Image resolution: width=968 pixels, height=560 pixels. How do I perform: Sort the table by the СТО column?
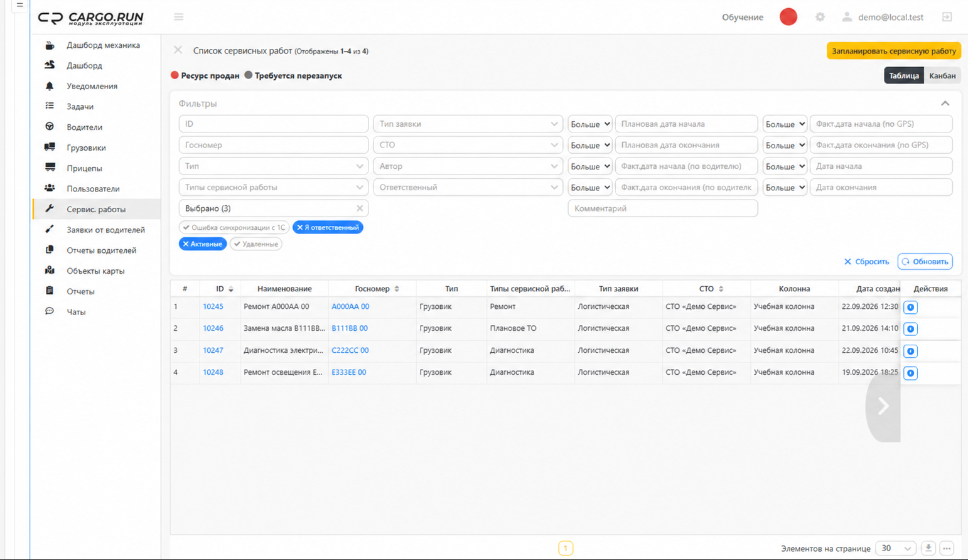(721, 289)
